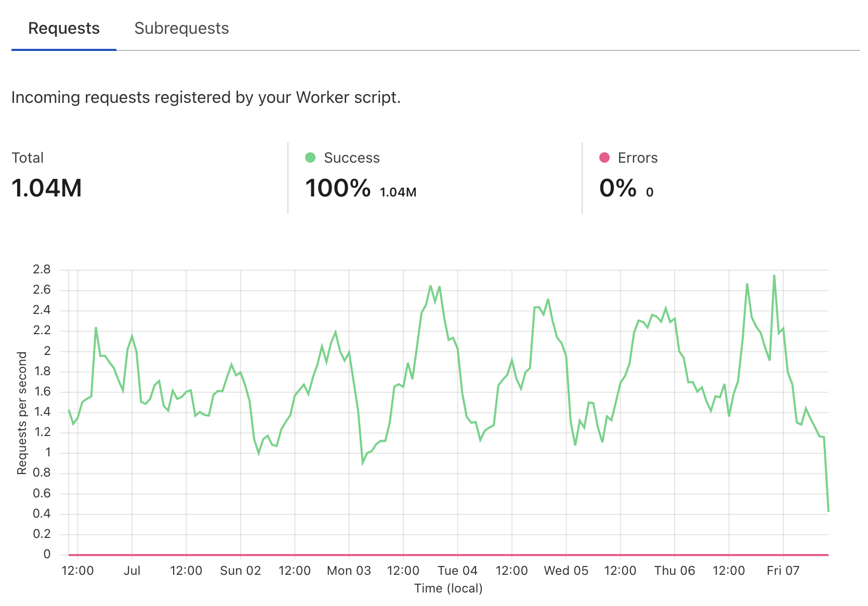This screenshot has width=868, height=606.
Task: Click the Sun 02 time axis label
Action: pyautogui.click(x=240, y=571)
